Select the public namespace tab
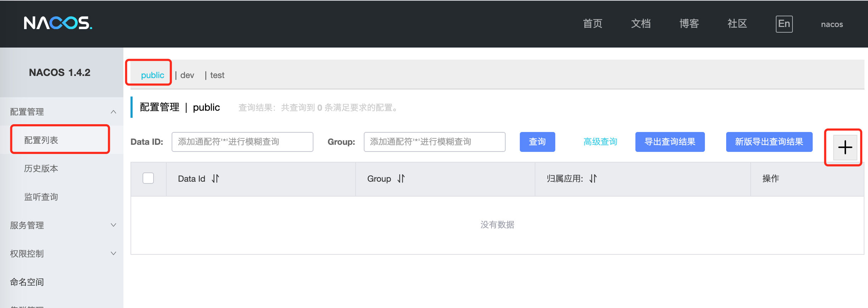The height and width of the screenshot is (308, 868). click(152, 75)
